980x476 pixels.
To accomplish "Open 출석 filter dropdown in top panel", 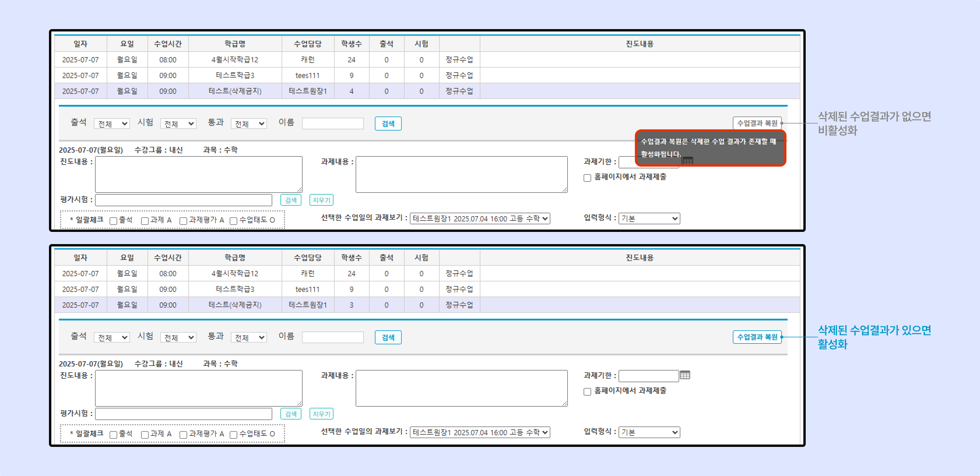I will pyautogui.click(x=112, y=124).
